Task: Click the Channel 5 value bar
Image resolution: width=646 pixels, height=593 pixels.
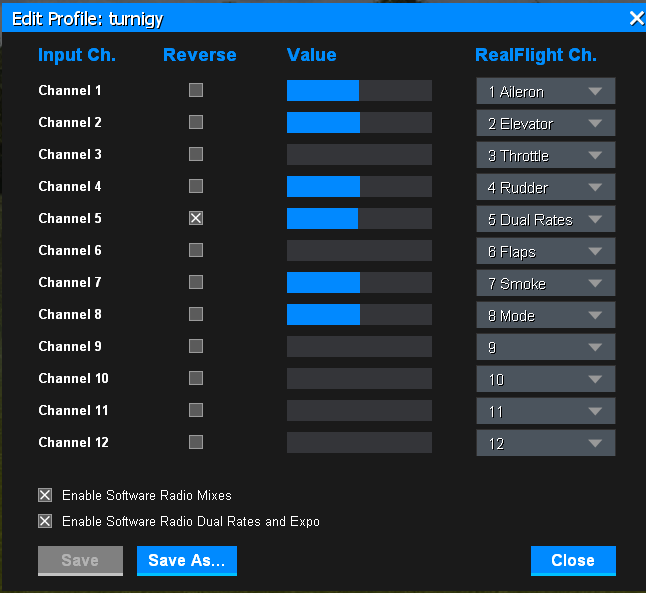Action: (359, 218)
